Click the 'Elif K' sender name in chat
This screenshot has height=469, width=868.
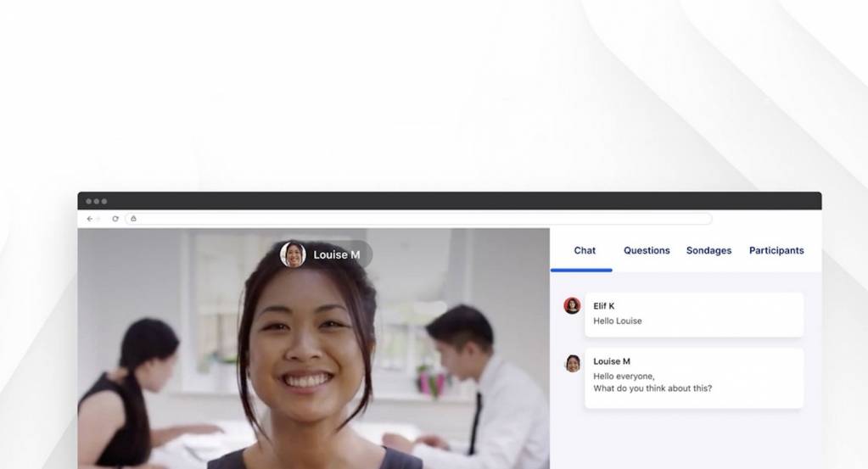pyautogui.click(x=604, y=305)
